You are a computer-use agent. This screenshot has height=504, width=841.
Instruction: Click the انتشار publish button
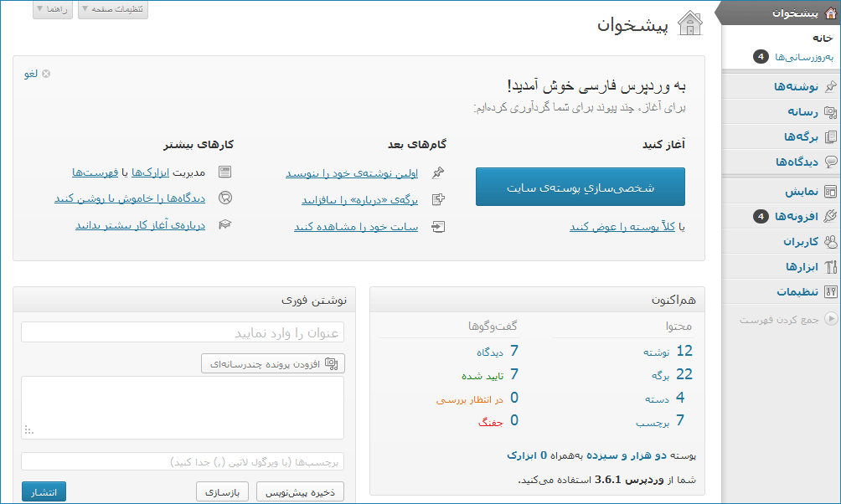[44, 491]
